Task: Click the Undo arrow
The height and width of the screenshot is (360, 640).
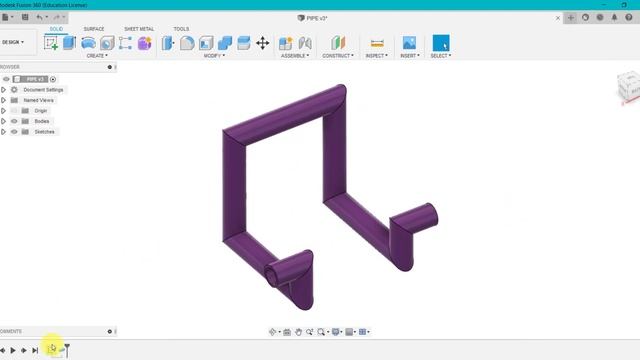Action: [x=39, y=17]
